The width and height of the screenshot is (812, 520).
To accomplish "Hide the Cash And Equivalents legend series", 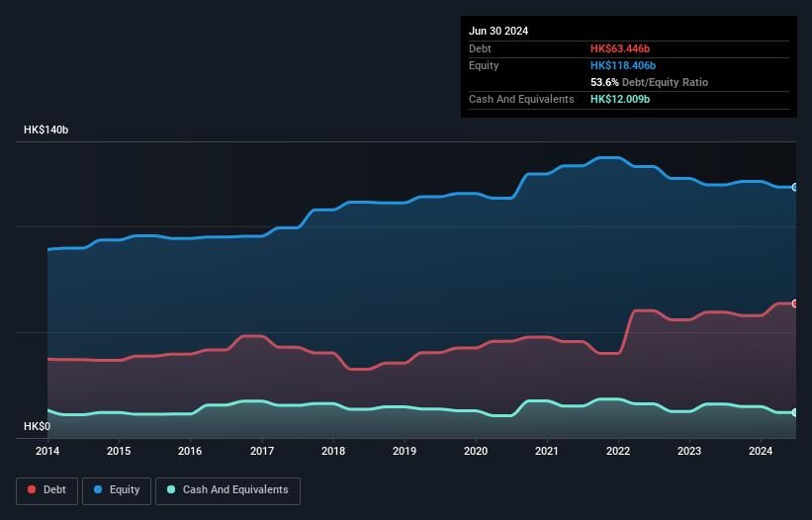I will coord(227,490).
